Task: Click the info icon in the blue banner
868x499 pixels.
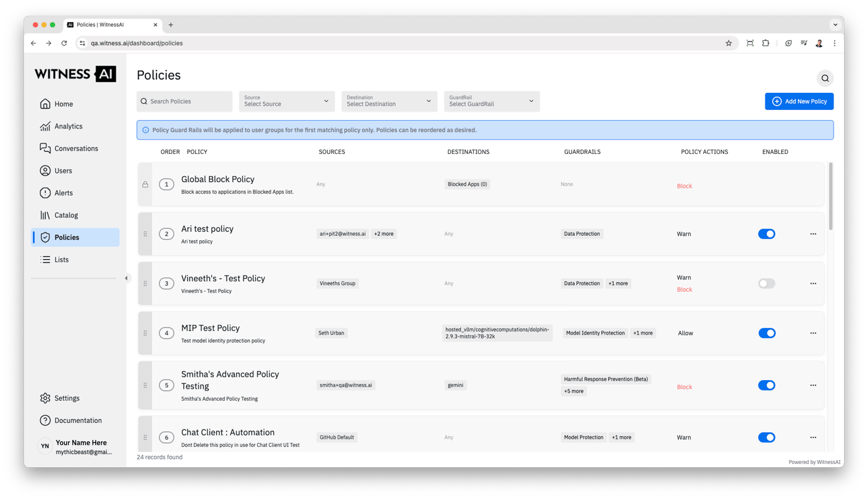Action: [x=145, y=130]
